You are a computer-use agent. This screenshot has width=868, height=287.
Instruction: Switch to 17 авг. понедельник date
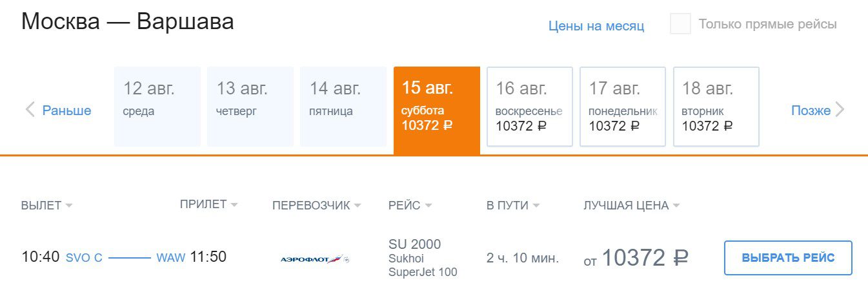(x=623, y=107)
